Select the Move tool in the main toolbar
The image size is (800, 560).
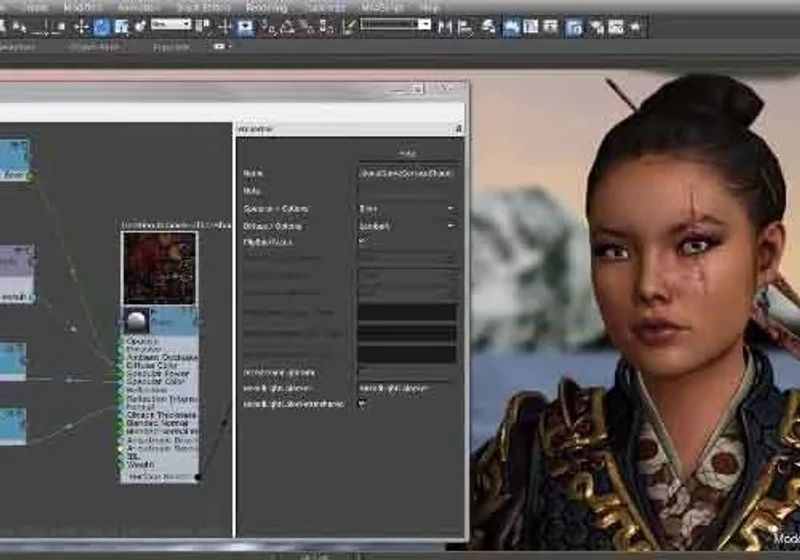click(81, 27)
